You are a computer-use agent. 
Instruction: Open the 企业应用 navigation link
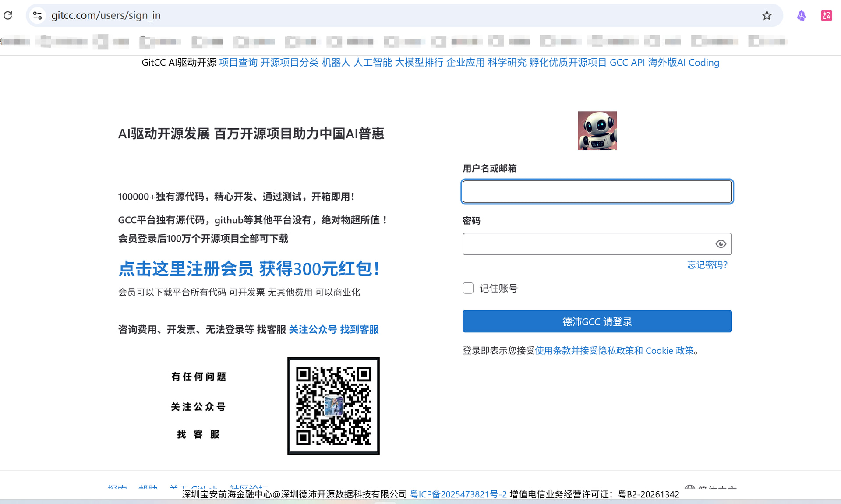coord(466,63)
